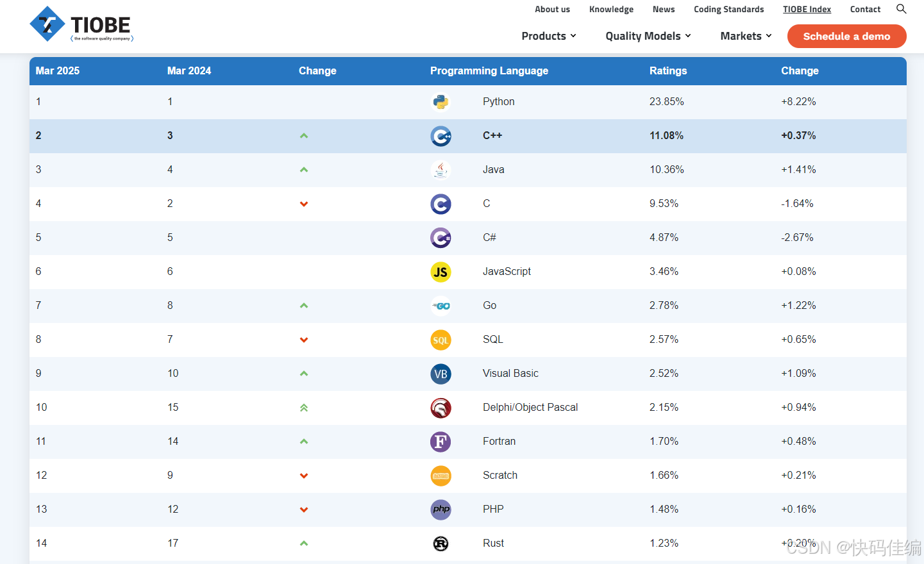
Task: Click the SQL language logo
Action: (x=441, y=340)
